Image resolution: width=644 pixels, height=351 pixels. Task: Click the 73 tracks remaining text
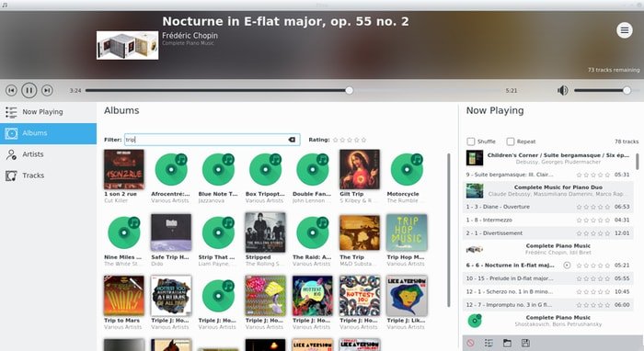pyautogui.click(x=614, y=70)
